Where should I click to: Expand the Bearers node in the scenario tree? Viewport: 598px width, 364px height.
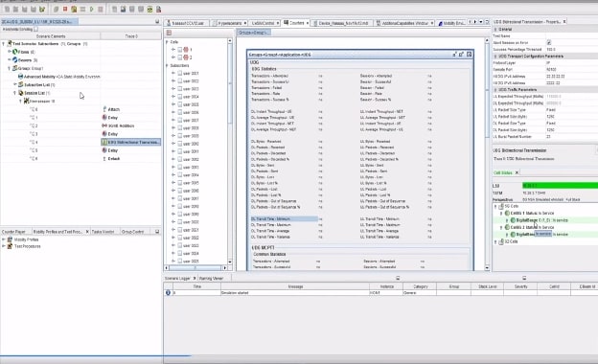(10, 59)
